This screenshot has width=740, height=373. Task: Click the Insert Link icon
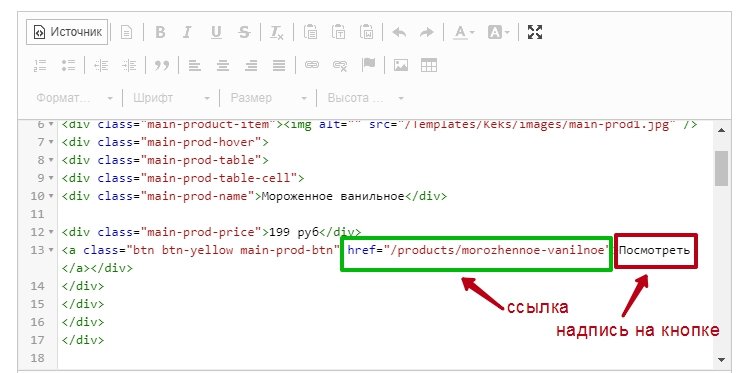click(311, 65)
